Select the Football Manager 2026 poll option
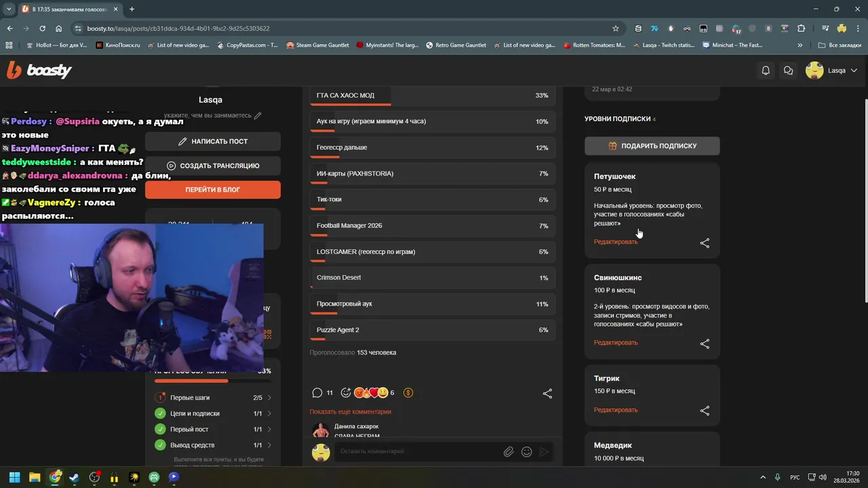Viewport: 868px width, 488px height. (x=432, y=226)
